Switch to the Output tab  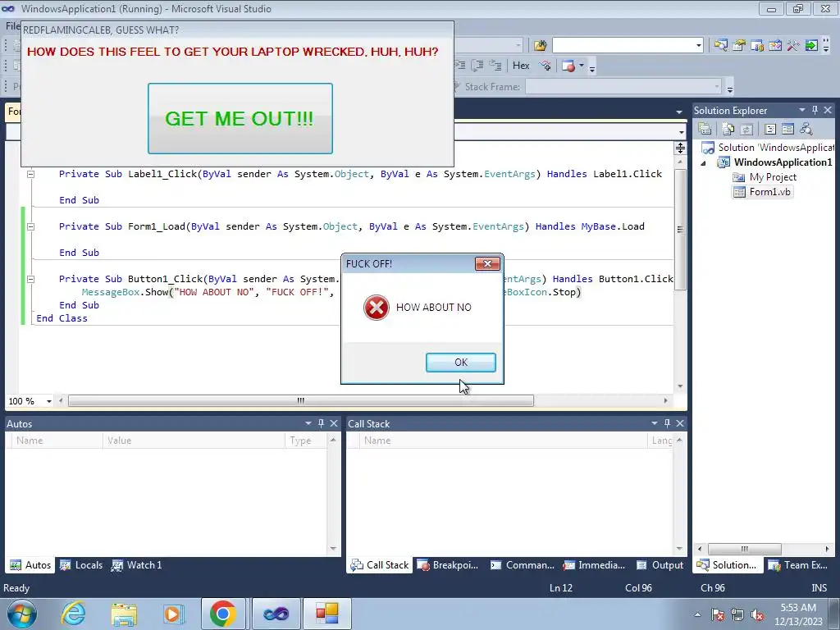pyautogui.click(x=660, y=564)
